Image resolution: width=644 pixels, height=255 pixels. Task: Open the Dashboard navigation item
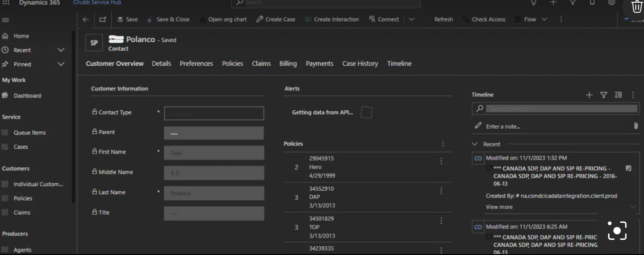click(27, 96)
